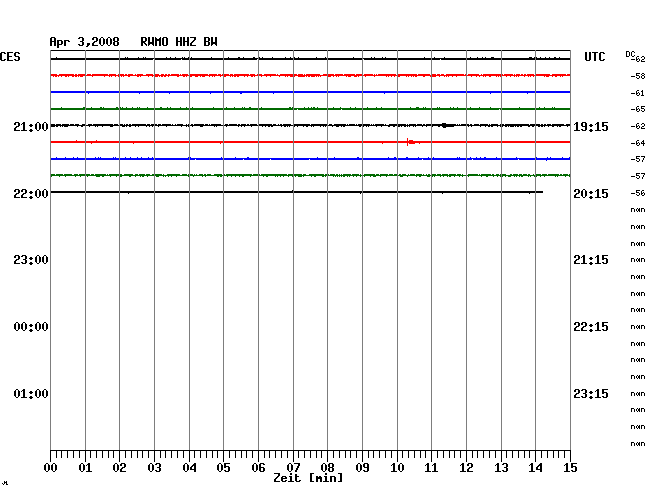
Task: Click the -62 DC value in the 19:15 row
Action: tap(638, 126)
